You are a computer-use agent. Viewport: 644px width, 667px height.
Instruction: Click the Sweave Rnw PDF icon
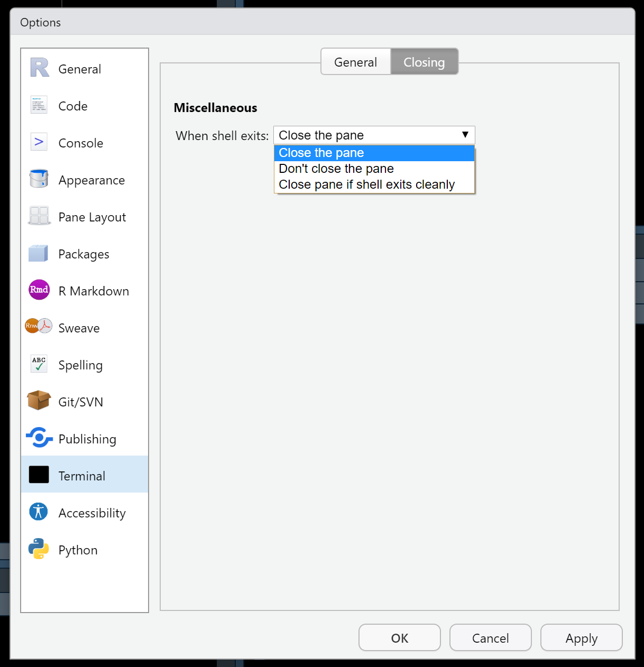39,326
